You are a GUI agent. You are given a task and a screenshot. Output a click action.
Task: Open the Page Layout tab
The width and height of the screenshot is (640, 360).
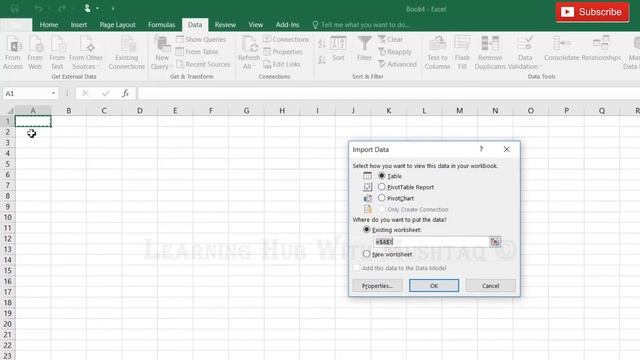tap(118, 25)
